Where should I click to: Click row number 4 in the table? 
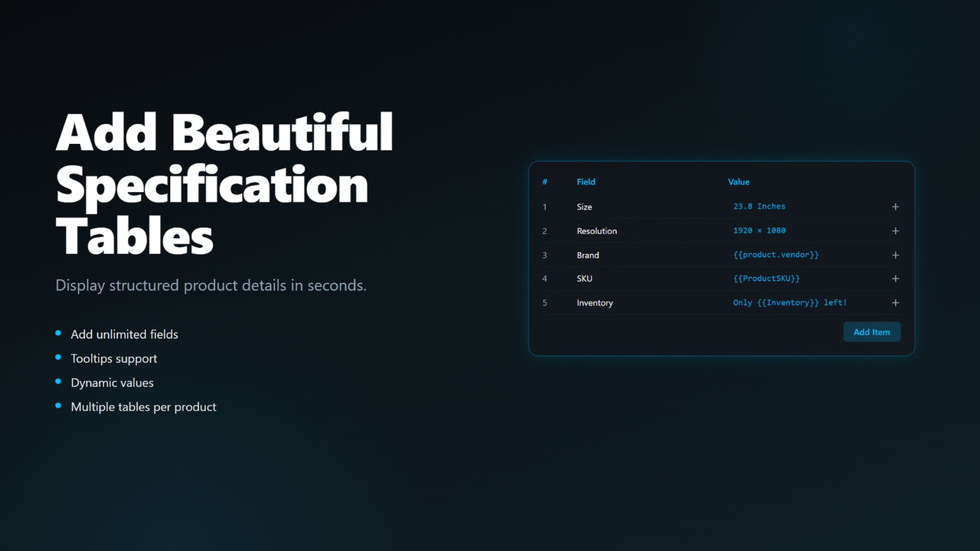coord(545,279)
